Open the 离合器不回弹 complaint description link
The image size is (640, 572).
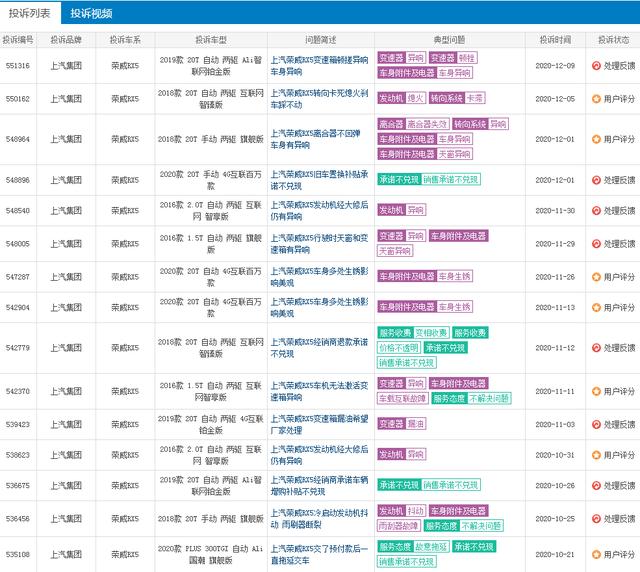pos(316,139)
